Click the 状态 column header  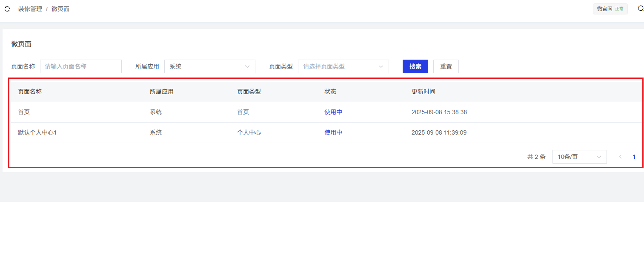[330, 92]
